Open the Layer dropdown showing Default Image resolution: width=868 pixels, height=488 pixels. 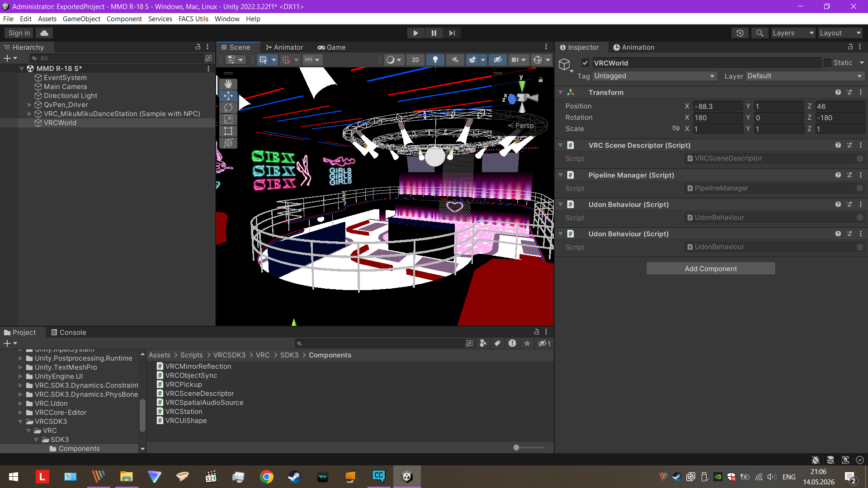(x=806, y=76)
